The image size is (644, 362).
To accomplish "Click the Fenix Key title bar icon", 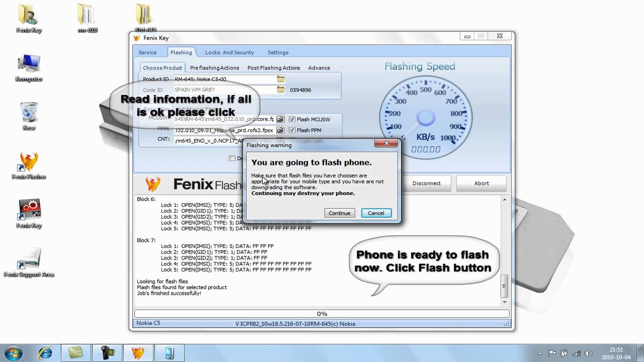I will 136,38.
